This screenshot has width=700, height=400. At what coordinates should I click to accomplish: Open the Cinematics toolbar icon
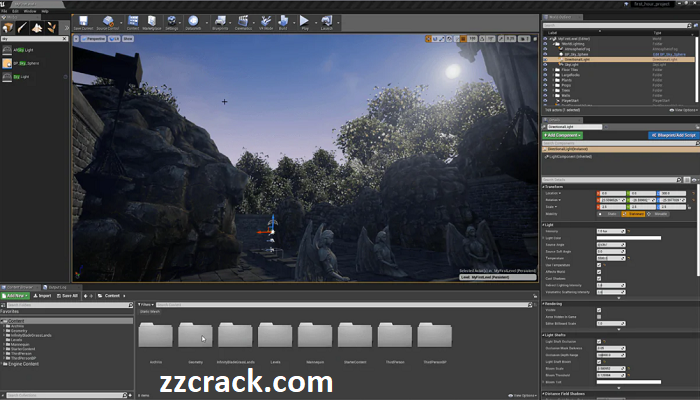pos(243,22)
